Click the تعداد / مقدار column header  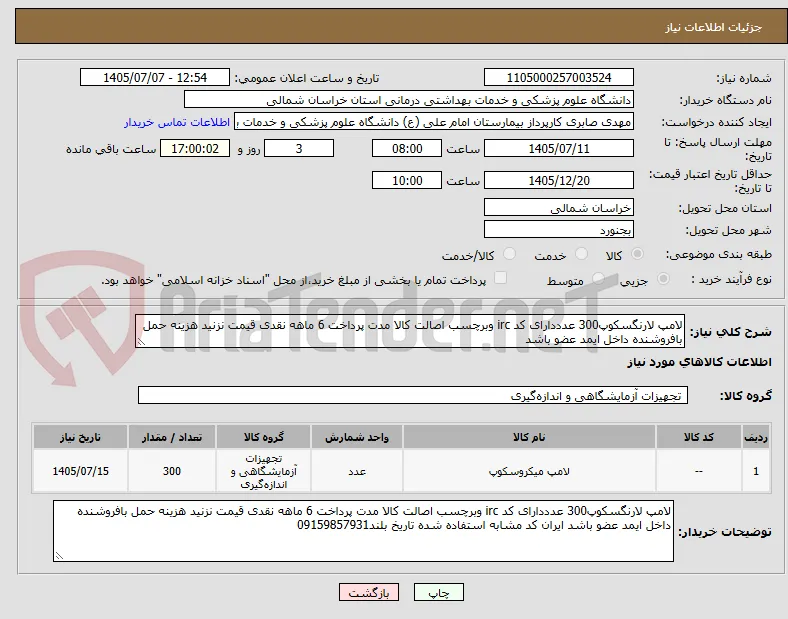[172, 437]
